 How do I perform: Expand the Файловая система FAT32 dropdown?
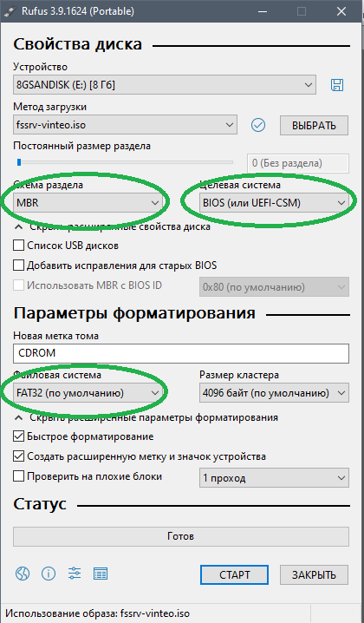[x=88, y=393]
